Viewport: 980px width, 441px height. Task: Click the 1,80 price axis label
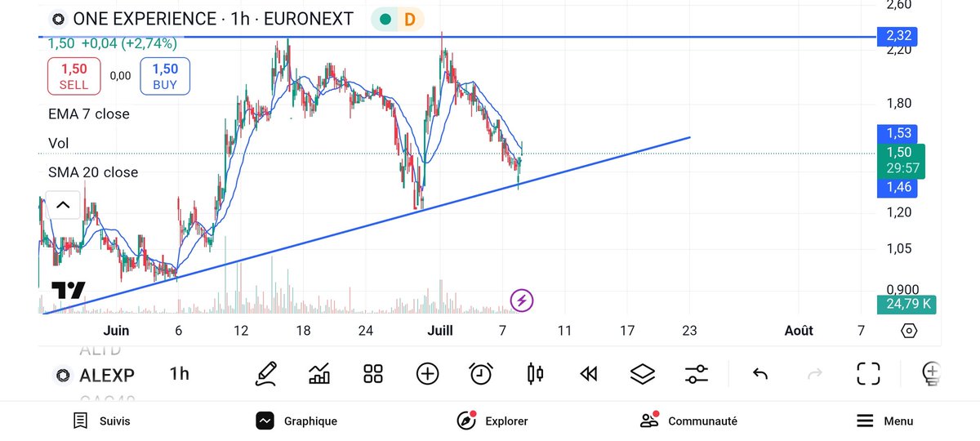pyautogui.click(x=899, y=104)
